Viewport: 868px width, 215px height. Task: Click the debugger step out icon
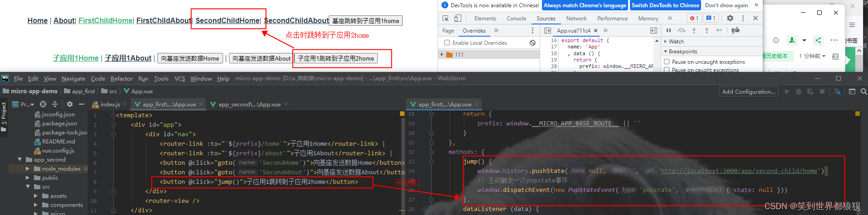(x=707, y=30)
